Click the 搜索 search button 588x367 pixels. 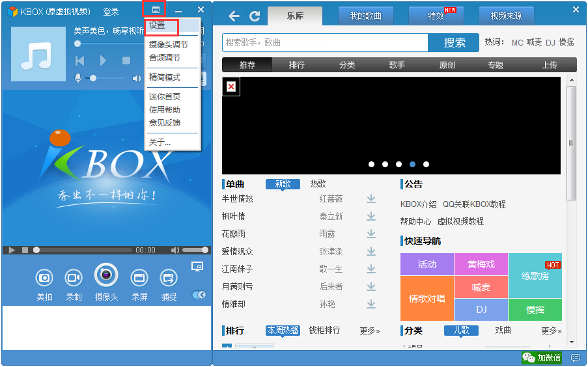tap(454, 43)
